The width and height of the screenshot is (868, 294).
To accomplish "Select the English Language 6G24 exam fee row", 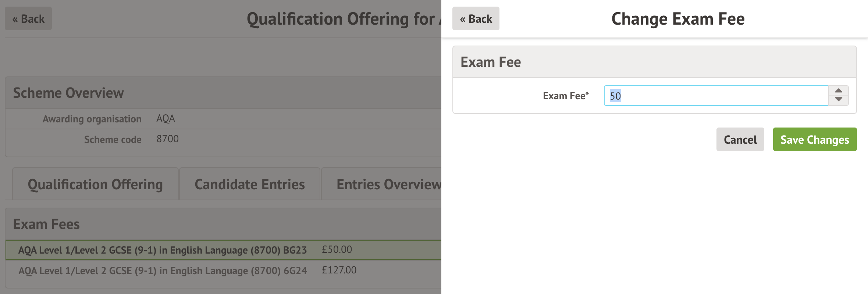I will pos(162,271).
